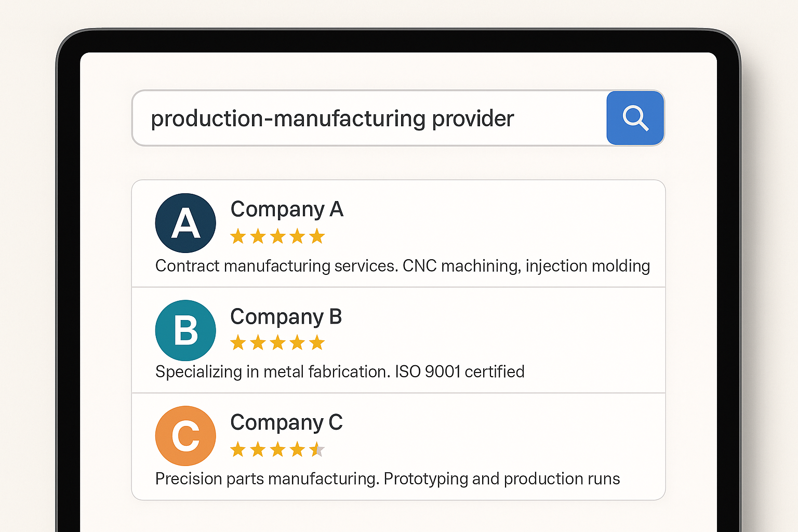
Task: Open the Company B title link
Action: (286, 317)
